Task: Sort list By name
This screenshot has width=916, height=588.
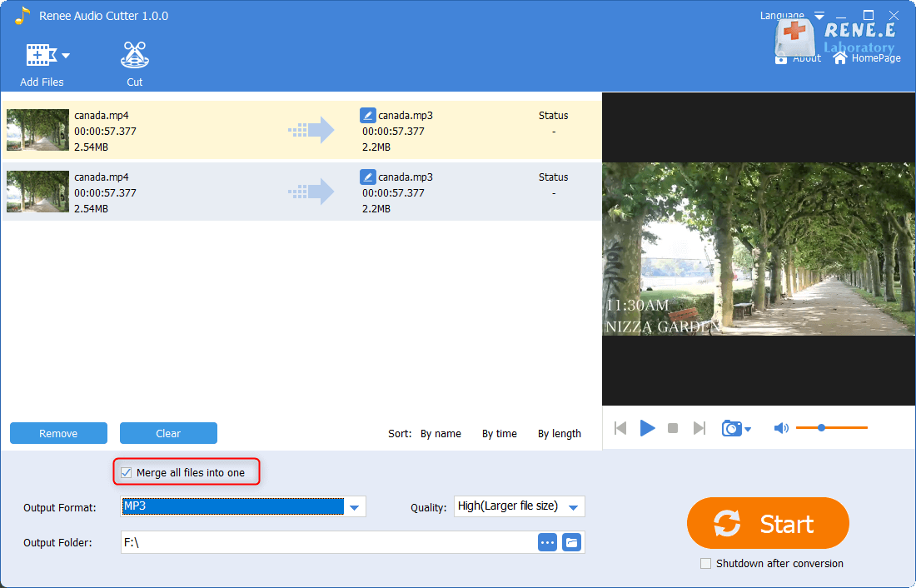Action: 441,434
